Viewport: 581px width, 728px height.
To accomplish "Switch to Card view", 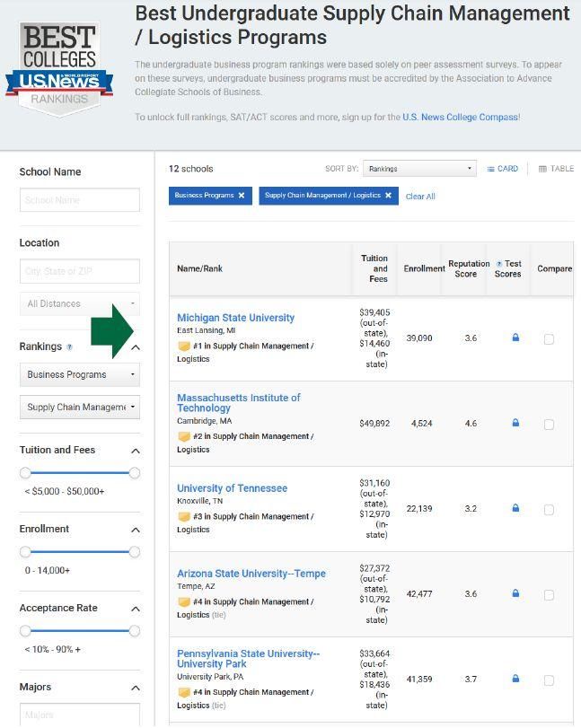I will coord(503,169).
